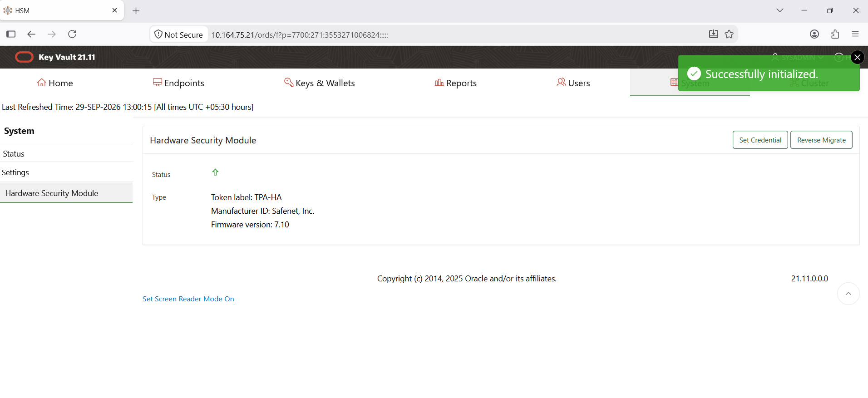The image size is (868, 398).
Task: Click the Set Credential button
Action: tap(760, 140)
